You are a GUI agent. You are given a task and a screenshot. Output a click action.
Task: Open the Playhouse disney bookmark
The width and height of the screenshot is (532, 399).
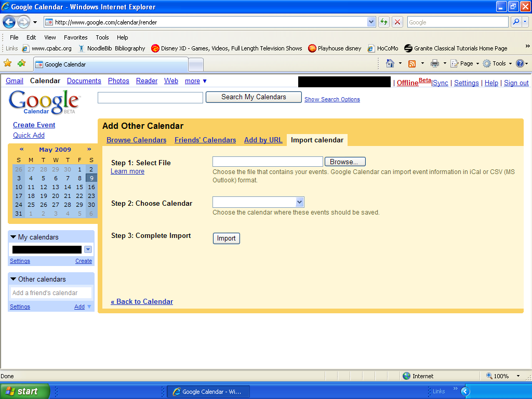coord(335,48)
